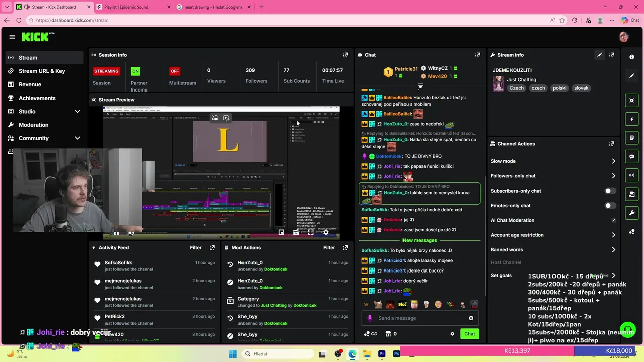Open the browser extensions icon
644x362 pixels.
pyautogui.click(x=575, y=20)
